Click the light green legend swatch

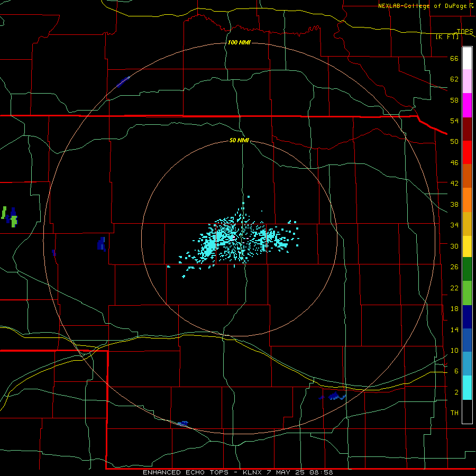(x=467, y=293)
